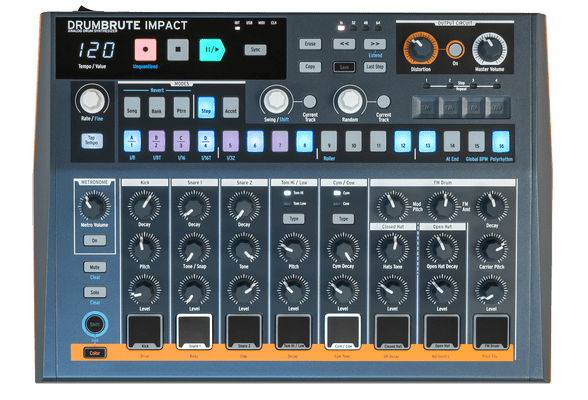Viewport: 588px width, 400px height.
Task: Toggle Current Track button next to Random
Action: pyautogui.click(x=383, y=101)
